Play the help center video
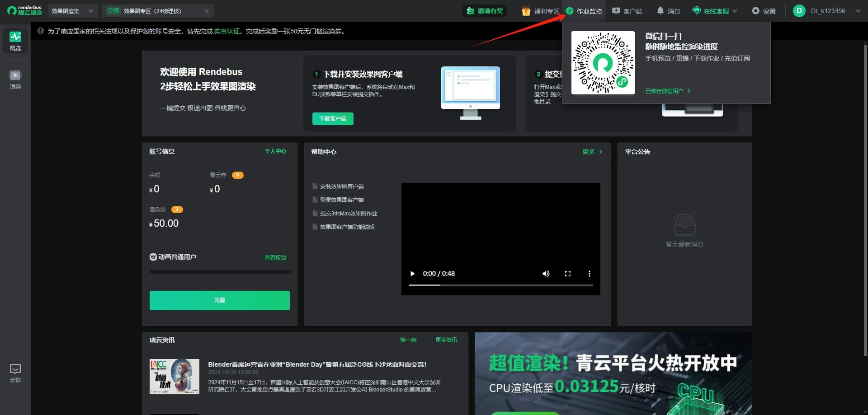 coord(412,274)
